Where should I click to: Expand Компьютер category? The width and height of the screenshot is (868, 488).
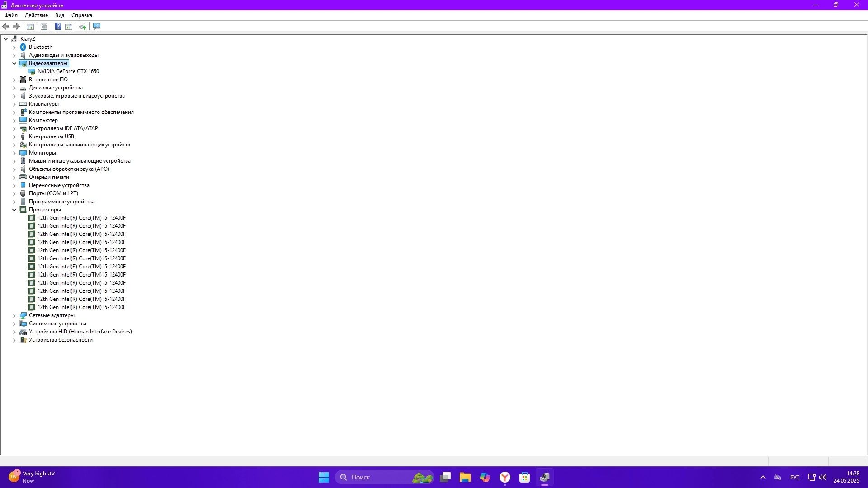point(14,120)
